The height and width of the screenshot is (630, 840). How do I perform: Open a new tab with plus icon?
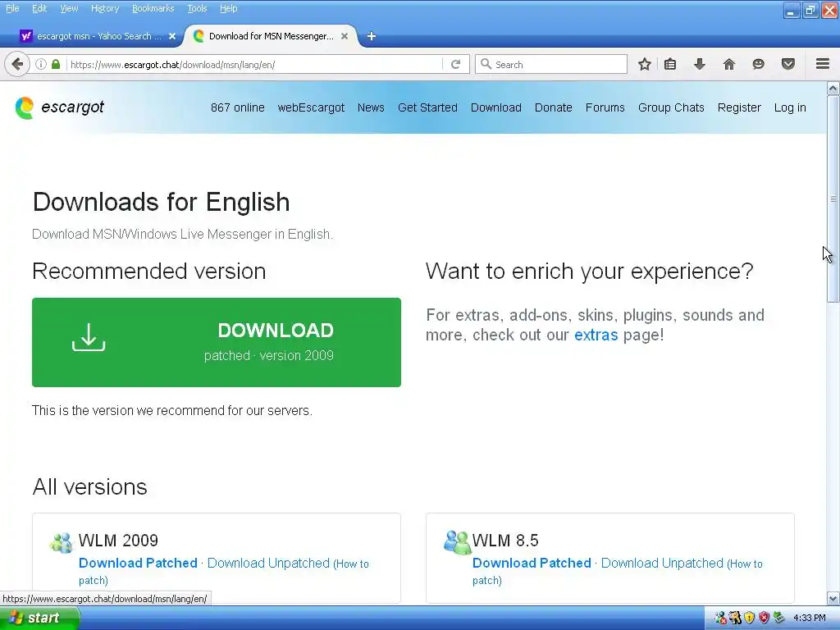point(372,36)
